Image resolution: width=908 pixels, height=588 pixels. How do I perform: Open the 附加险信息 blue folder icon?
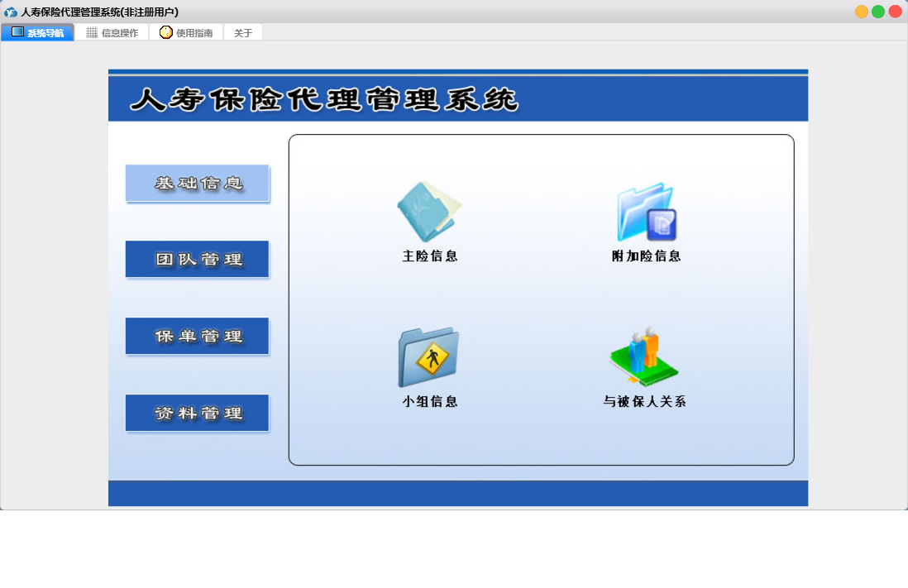(x=646, y=212)
